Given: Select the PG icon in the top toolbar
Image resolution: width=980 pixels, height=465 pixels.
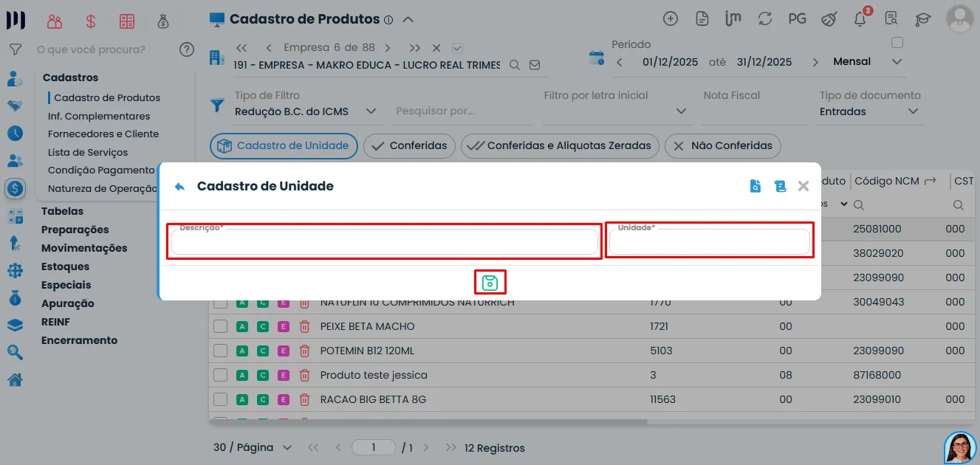Looking at the screenshot, I should pos(798,19).
